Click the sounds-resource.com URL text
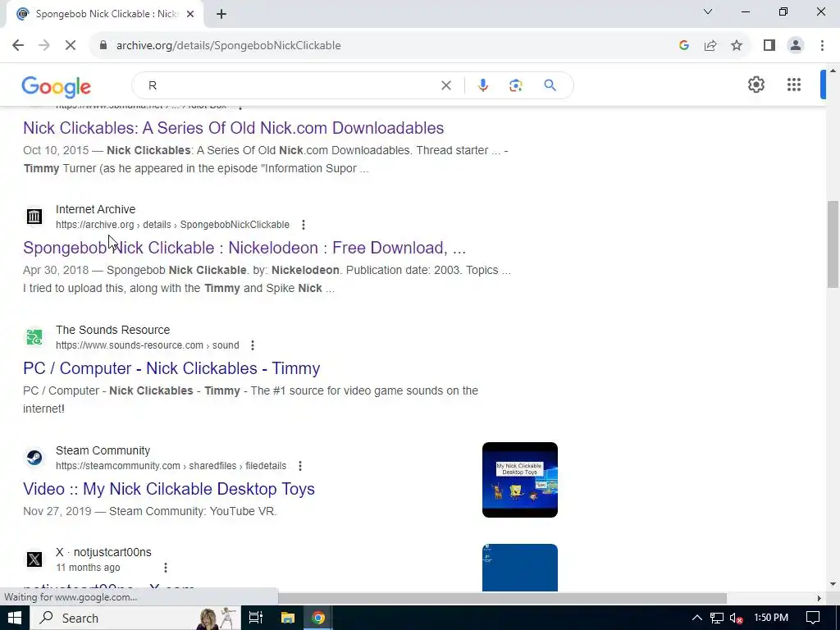This screenshot has height=630, width=840. coord(148,345)
